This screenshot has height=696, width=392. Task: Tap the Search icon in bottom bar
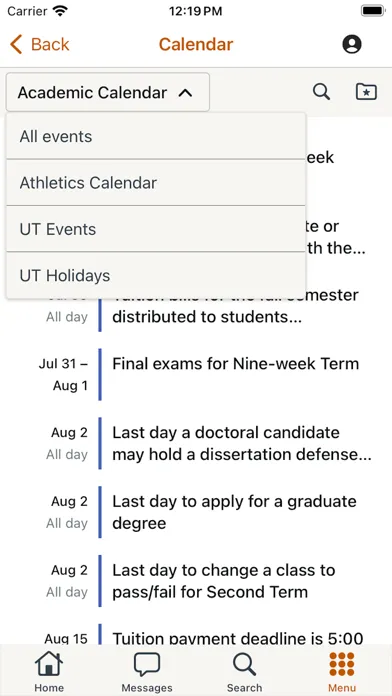(244, 664)
